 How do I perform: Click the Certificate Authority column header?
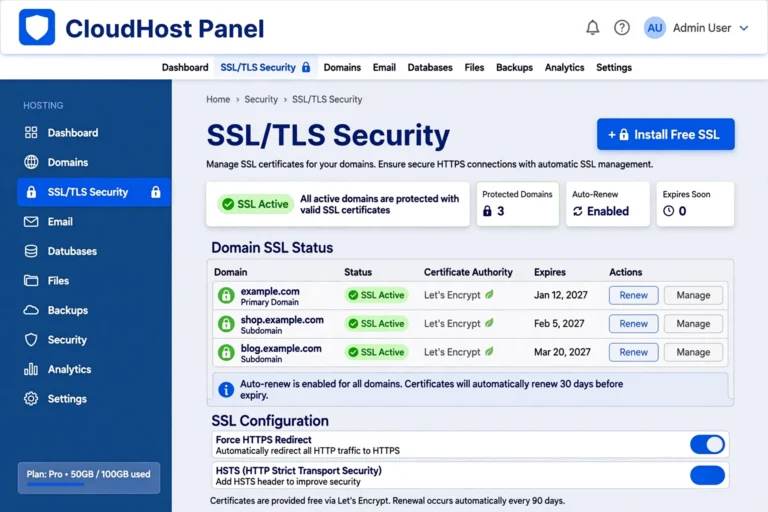pos(468,272)
